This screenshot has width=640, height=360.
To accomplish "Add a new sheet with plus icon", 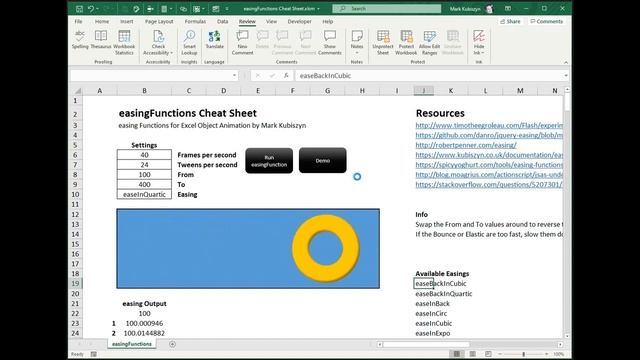I will tap(172, 344).
